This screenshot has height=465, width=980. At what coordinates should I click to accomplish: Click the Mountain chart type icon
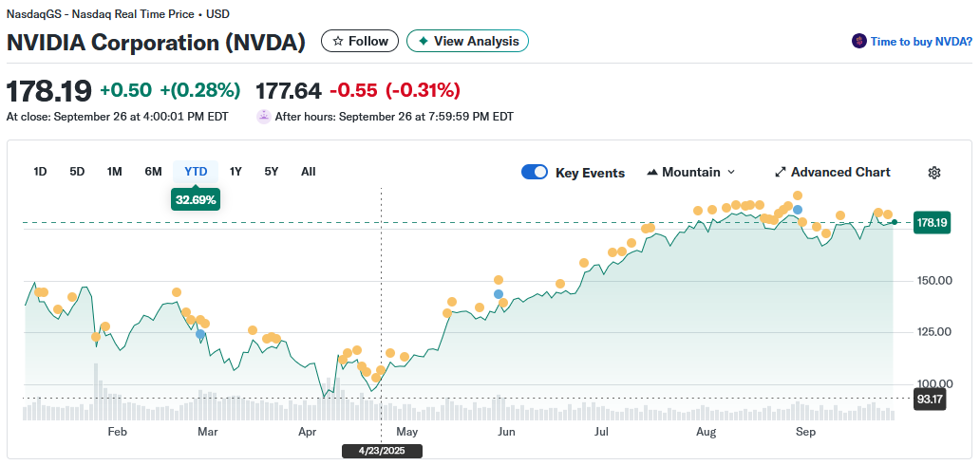(652, 172)
